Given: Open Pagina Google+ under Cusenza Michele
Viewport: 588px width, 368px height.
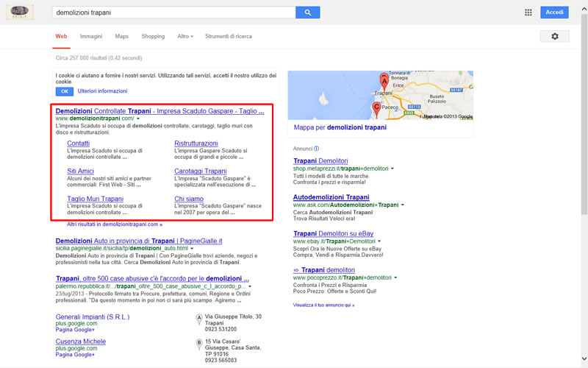Looking at the screenshot, I should (x=75, y=355).
